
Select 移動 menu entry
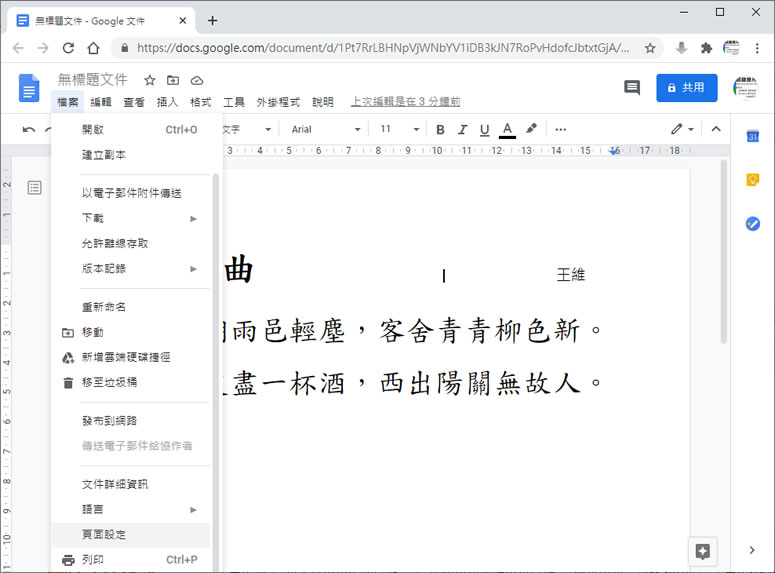pos(131,332)
